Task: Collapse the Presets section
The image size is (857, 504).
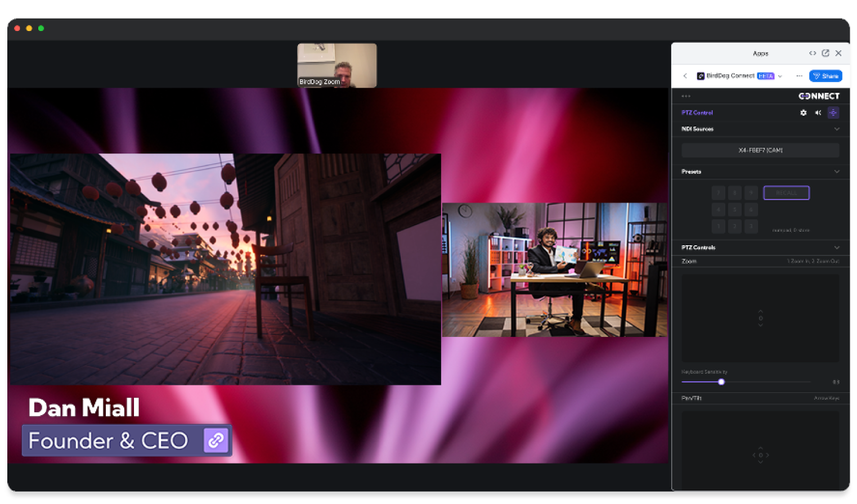Action: pyautogui.click(x=837, y=172)
